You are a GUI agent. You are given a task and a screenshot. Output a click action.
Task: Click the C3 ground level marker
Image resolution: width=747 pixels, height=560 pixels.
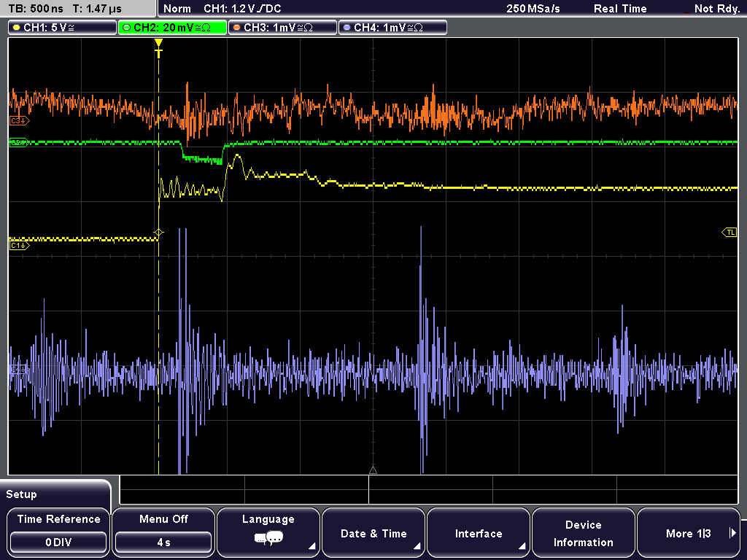tap(19, 121)
